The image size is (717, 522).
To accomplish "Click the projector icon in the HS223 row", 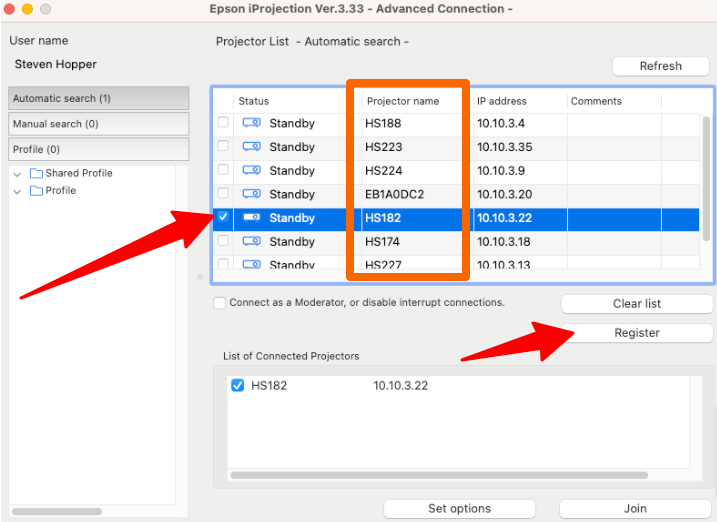I will click(x=251, y=147).
